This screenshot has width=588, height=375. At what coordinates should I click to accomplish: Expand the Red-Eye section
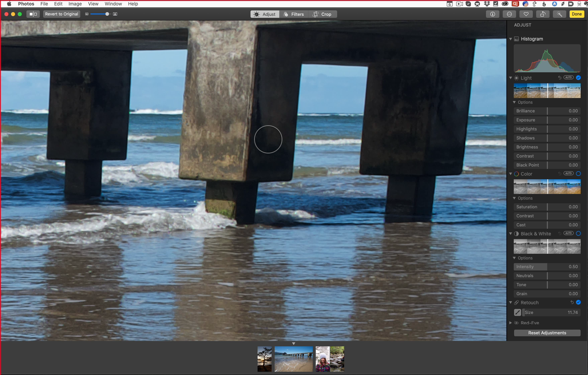click(511, 323)
